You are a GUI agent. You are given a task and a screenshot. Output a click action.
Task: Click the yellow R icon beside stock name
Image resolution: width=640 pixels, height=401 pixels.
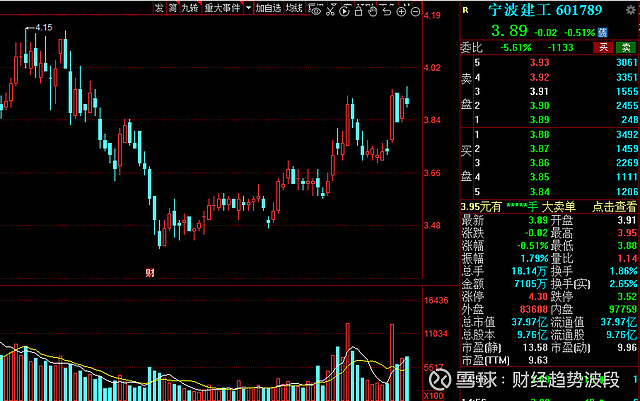pyautogui.click(x=465, y=10)
